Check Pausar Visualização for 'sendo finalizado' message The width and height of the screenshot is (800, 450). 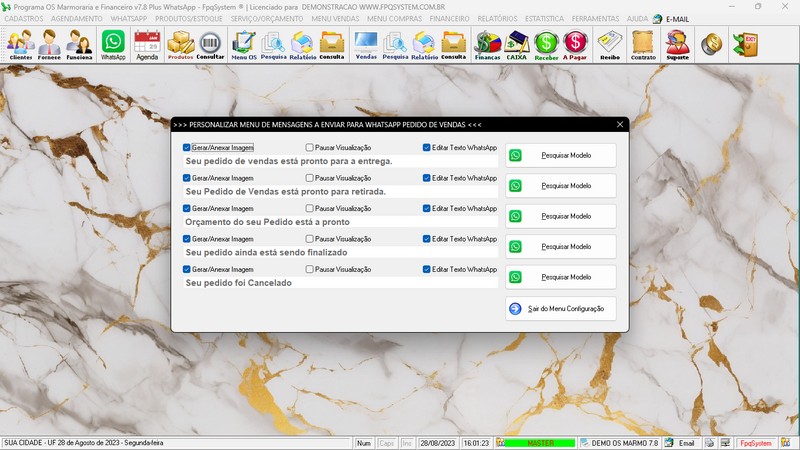pos(309,239)
